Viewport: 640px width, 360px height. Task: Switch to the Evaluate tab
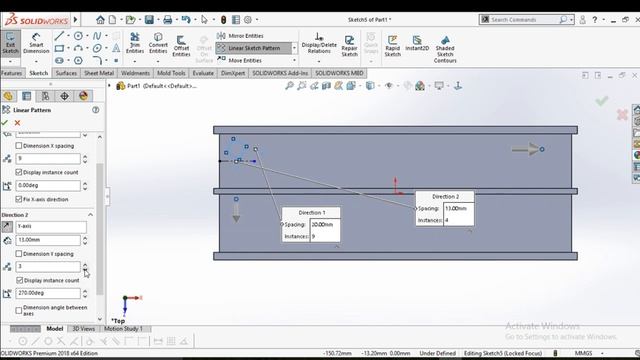point(203,73)
